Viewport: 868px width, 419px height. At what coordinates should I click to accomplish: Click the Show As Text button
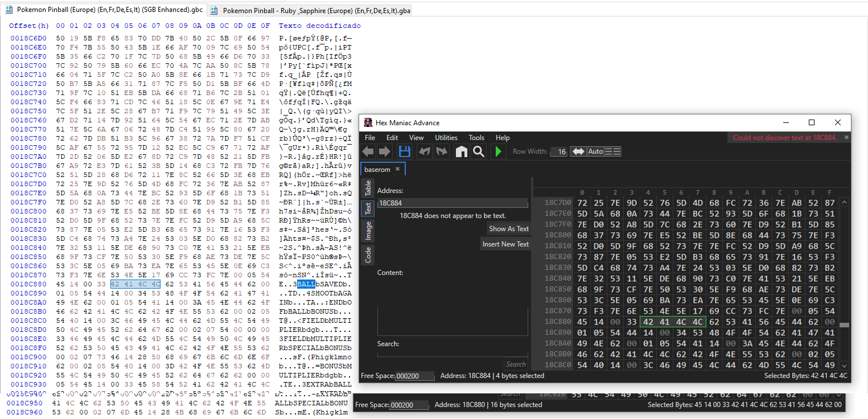click(508, 229)
